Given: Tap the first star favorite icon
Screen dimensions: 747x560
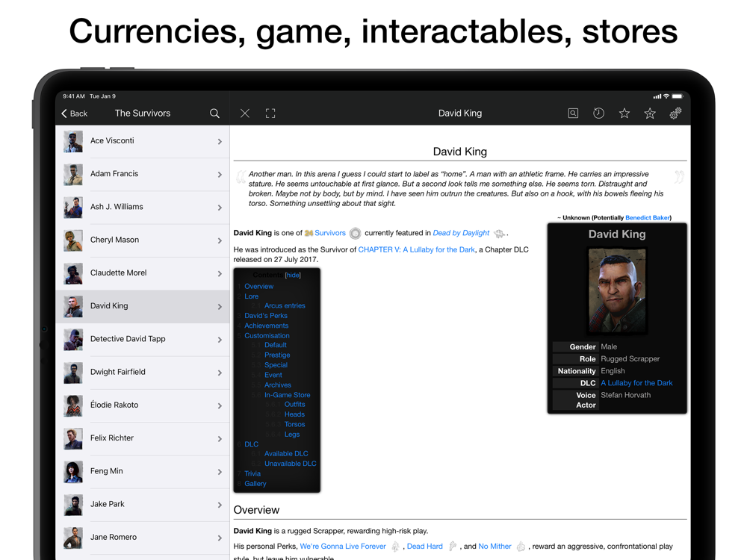Looking at the screenshot, I should point(624,113).
